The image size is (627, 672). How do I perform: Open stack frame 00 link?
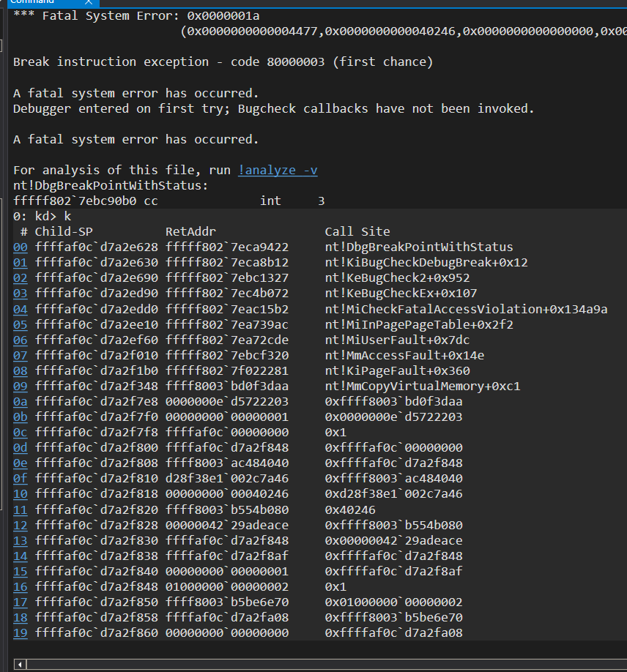coord(20,247)
